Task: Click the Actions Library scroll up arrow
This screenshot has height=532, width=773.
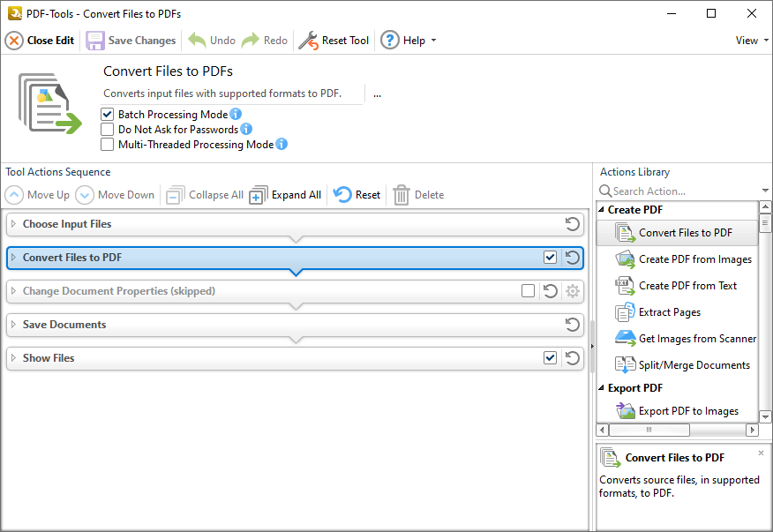Action: point(765,207)
